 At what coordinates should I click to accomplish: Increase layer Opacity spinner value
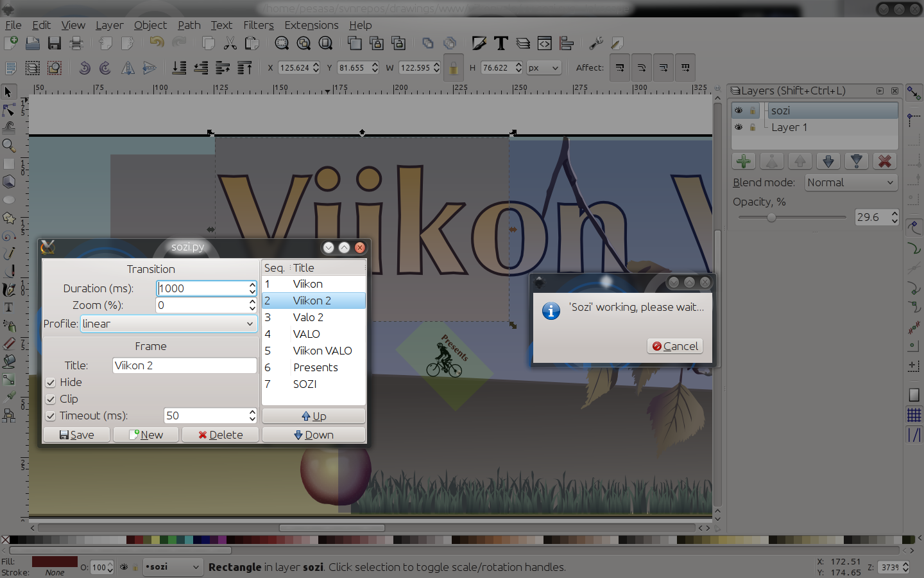pos(894,213)
